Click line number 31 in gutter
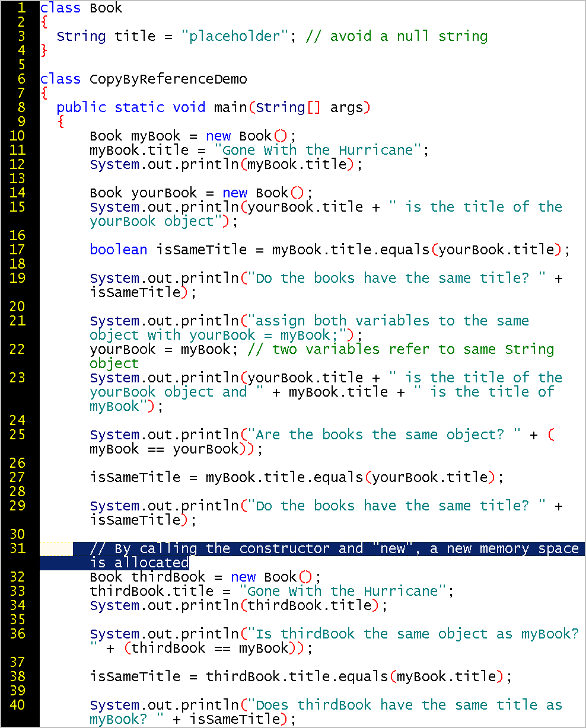The image size is (586, 728). click(17, 549)
